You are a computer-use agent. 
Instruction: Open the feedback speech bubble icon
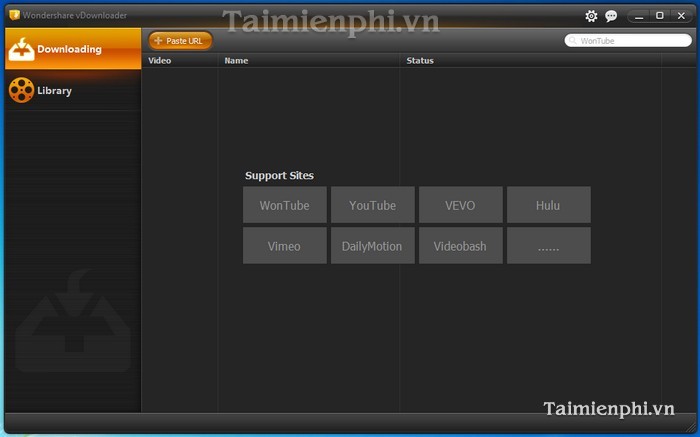tap(611, 16)
